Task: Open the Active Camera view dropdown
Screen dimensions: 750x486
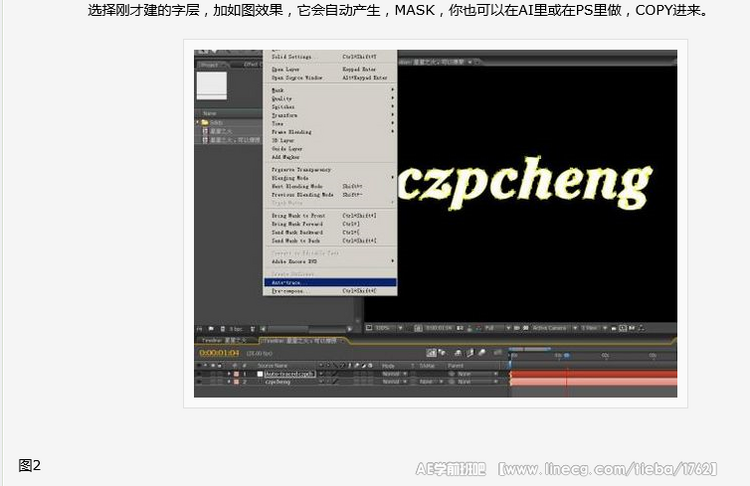Action: [x=555, y=328]
